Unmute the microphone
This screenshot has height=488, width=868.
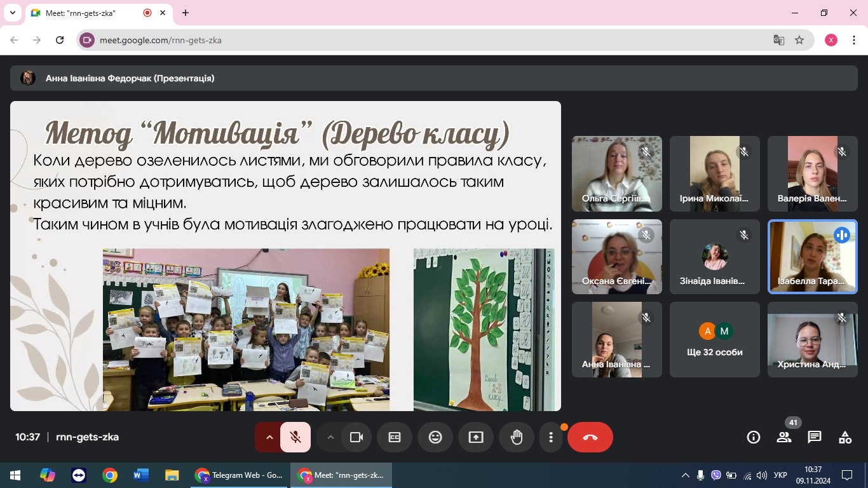tap(295, 437)
